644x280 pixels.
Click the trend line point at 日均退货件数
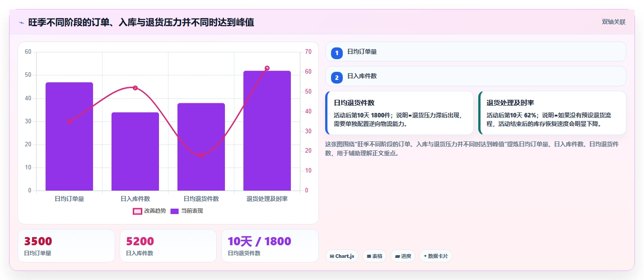point(201,155)
